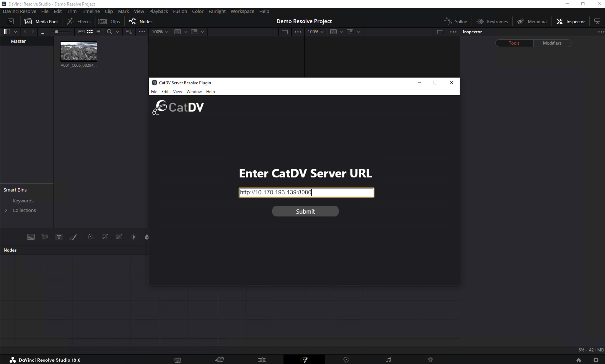This screenshot has width=605, height=364.
Task: Add a Color Corrector node tool
Action: pyautogui.click(x=91, y=237)
